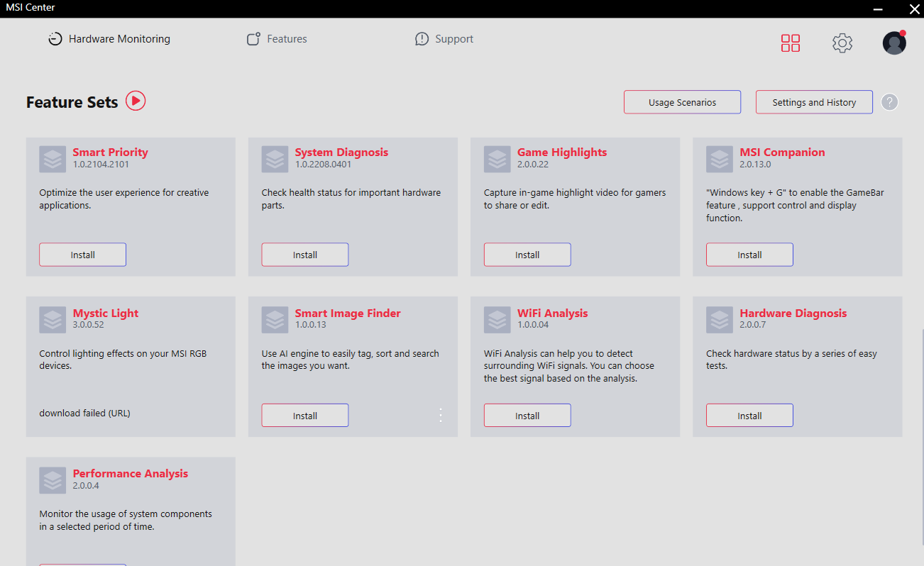Click version number 2.0.0.4

coord(86,486)
